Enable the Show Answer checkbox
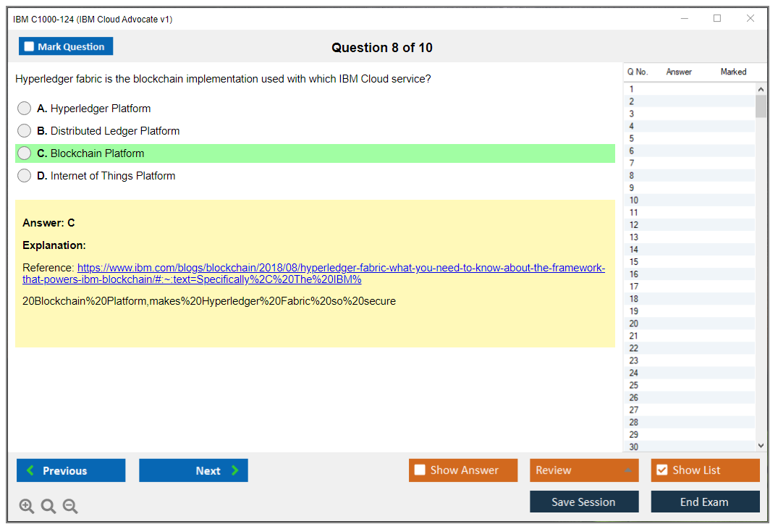This screenshot has width=778, height=532. 420,470
